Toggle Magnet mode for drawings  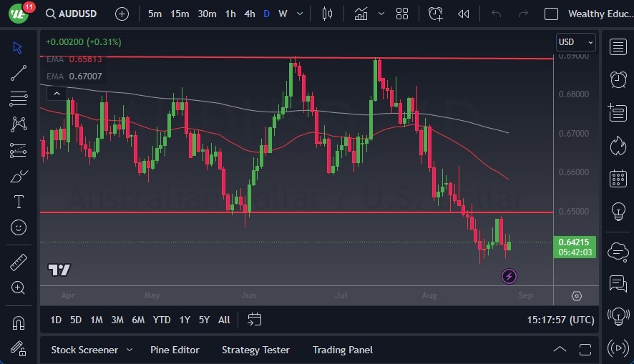[x=19, y=323]
